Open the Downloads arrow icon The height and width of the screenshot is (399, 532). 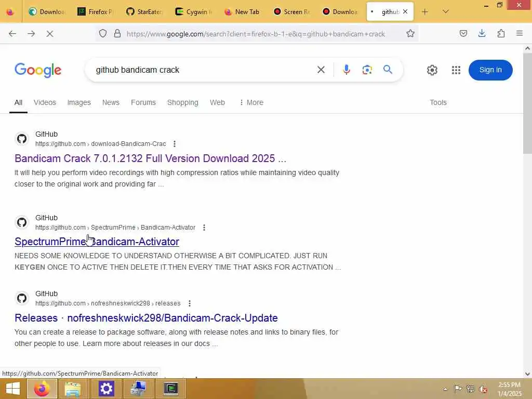tap(482, 33)
